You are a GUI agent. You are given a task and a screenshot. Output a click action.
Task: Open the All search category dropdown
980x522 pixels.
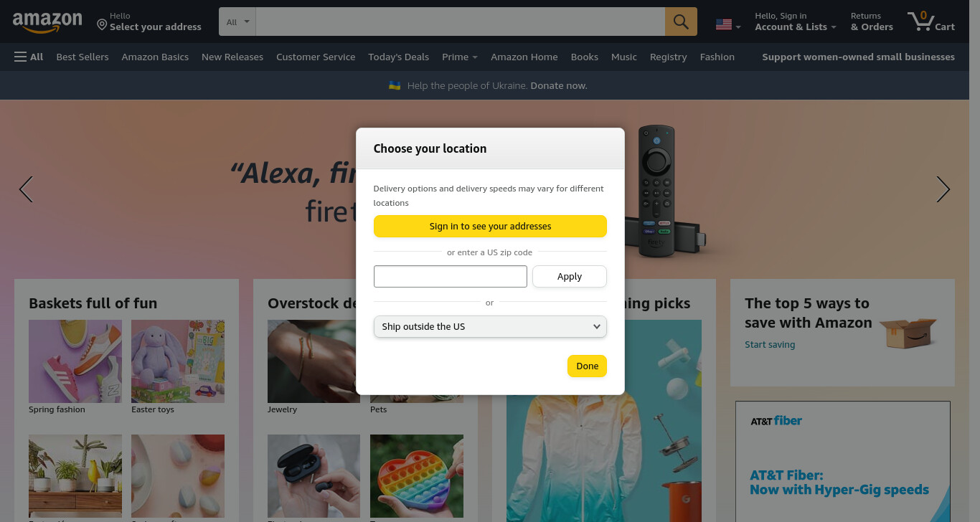click(x=237, y=22)
